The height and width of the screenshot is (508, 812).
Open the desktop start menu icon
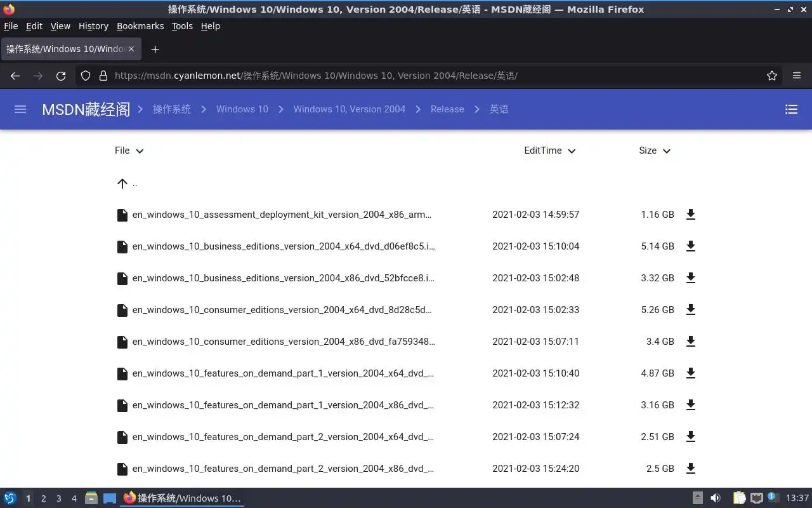click(x=10, y=498)
